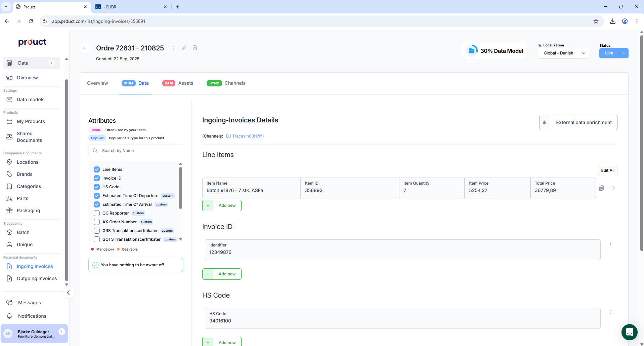The image size is (644, 346).
Task: Click the paperclip attachment icon
Action: (184, 48)
